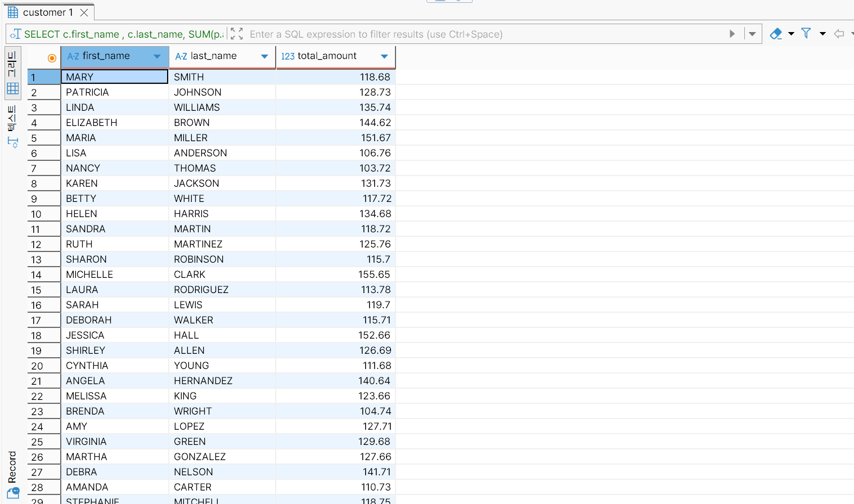Switch to Grid view (그리드) mode
This screenshot has width=854, height=504.
pyautogui.click(x=12, y=72)
